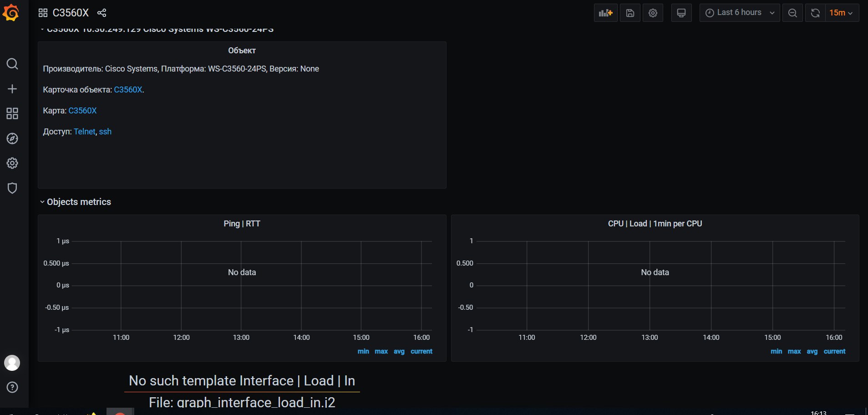The height and width of the screenshot is (415, 868).
Task: Sort Ping RTT legend by current
Action: coord(421,351)
